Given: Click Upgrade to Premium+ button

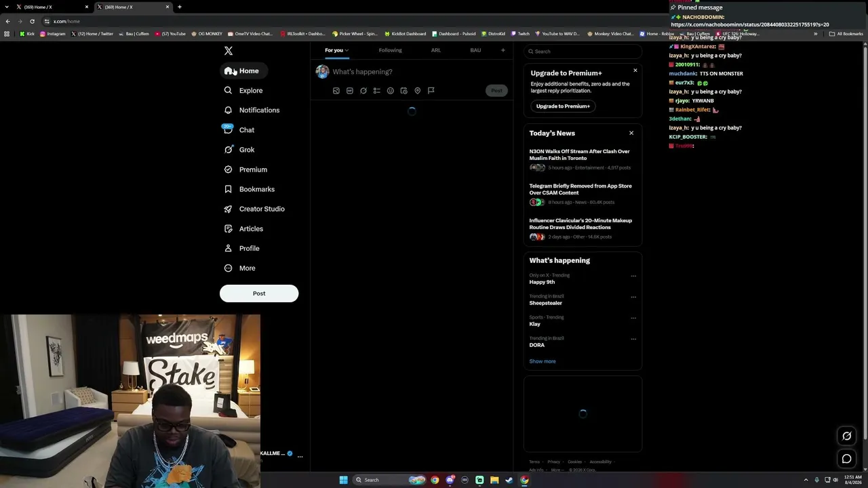Looking at the screenshot, I should (x=562, y=106).
